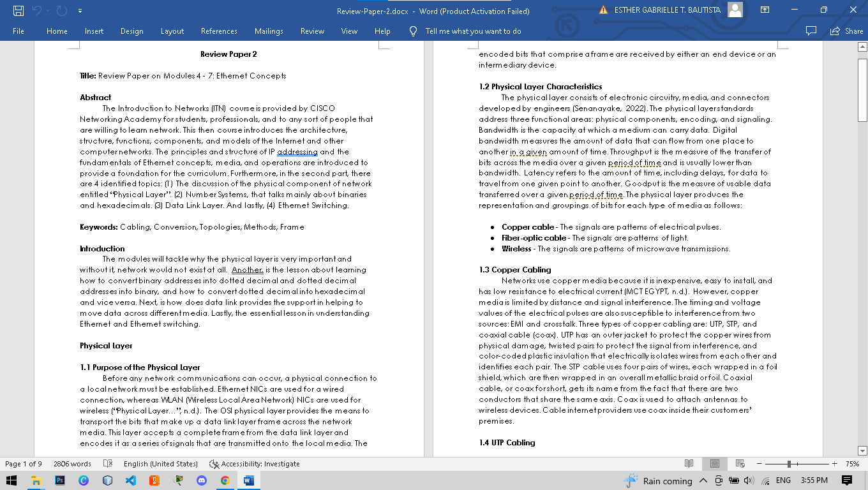Click the volume speaker tray icon

(749, 480)
